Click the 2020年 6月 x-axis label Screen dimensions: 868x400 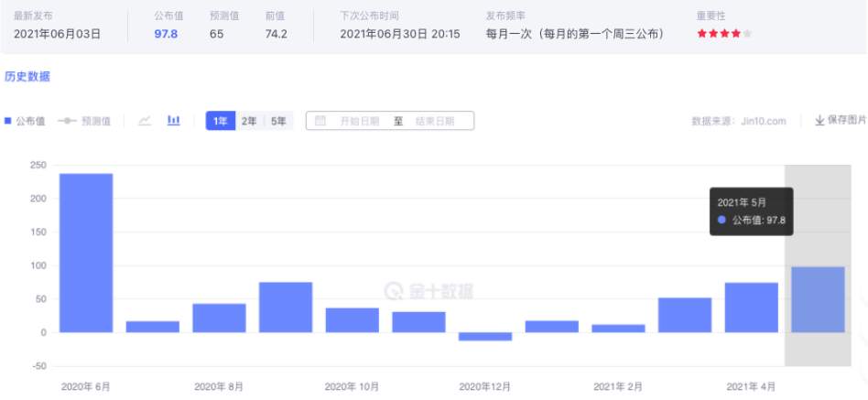85,386
